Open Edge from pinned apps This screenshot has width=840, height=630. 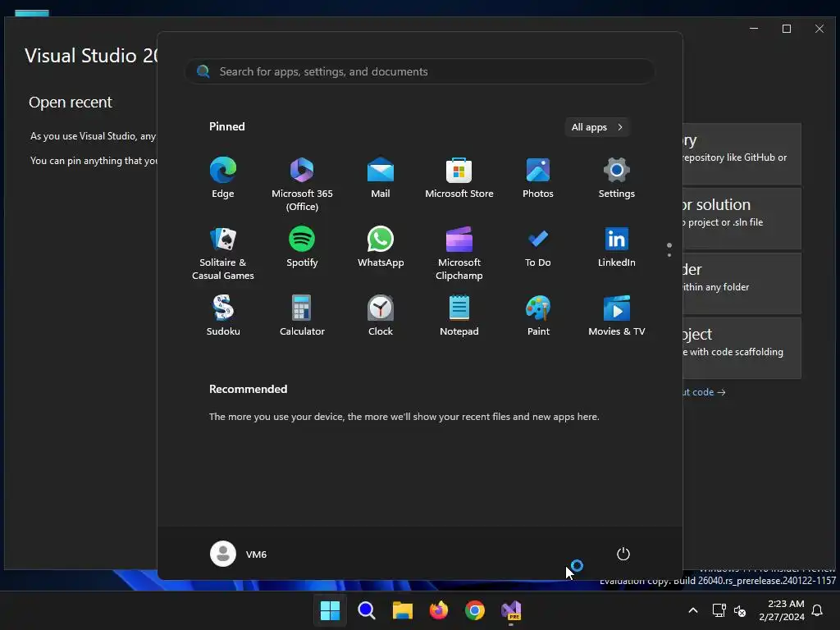pos(223,178)
